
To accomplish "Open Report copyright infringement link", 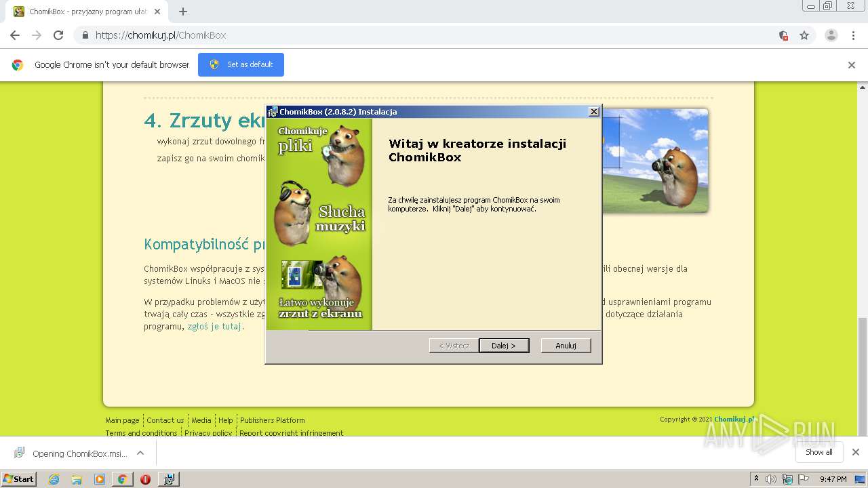I will coord(291,433).
